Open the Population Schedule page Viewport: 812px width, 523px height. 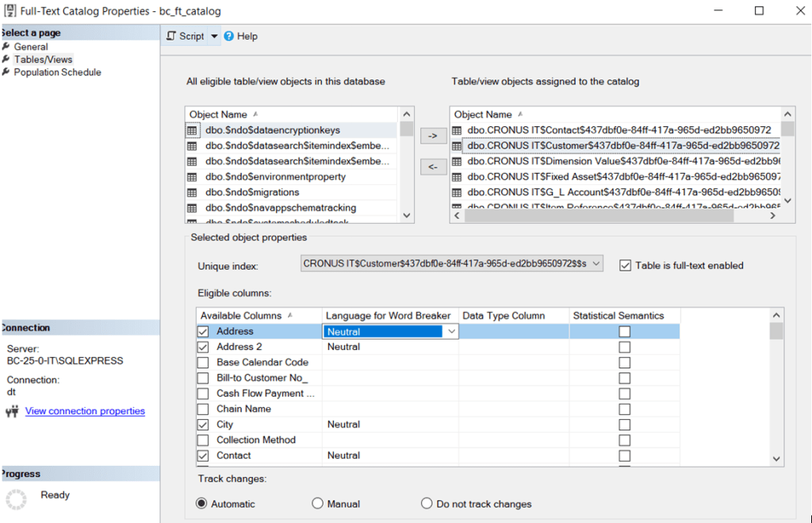click(57, 72)
